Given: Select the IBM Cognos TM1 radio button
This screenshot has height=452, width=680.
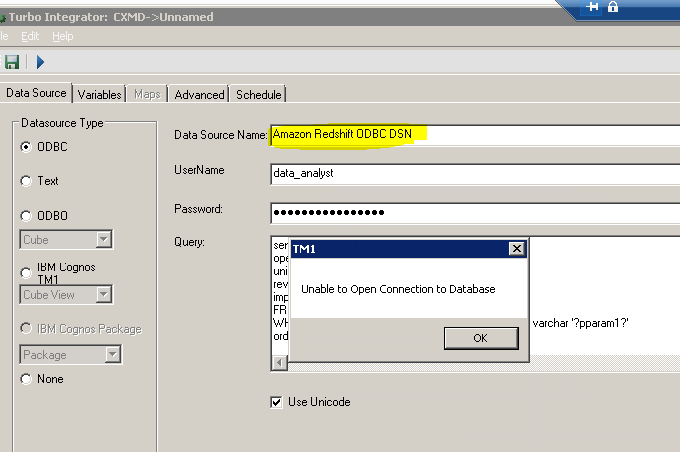Looking at the screenshot, I should [x=26, y=272].
